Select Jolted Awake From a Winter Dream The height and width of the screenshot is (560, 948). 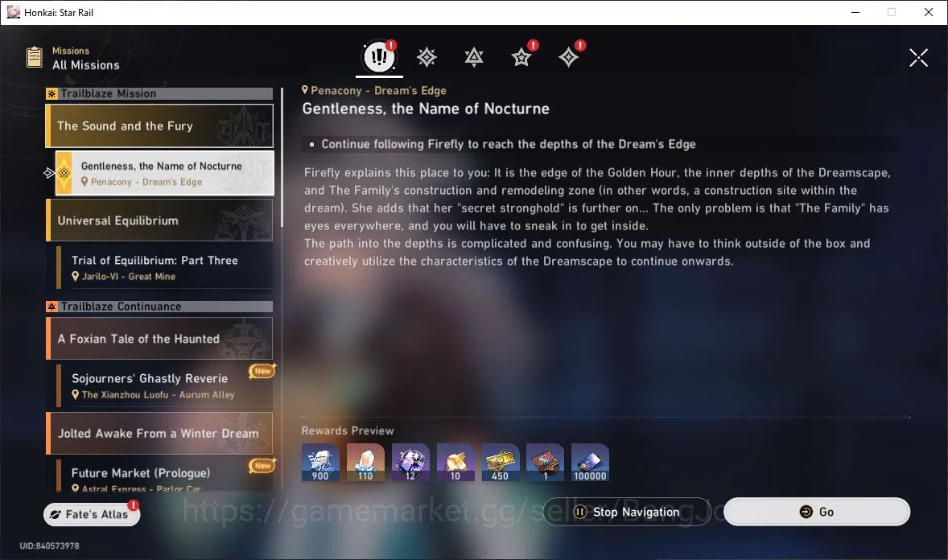[x=159, y=433]
